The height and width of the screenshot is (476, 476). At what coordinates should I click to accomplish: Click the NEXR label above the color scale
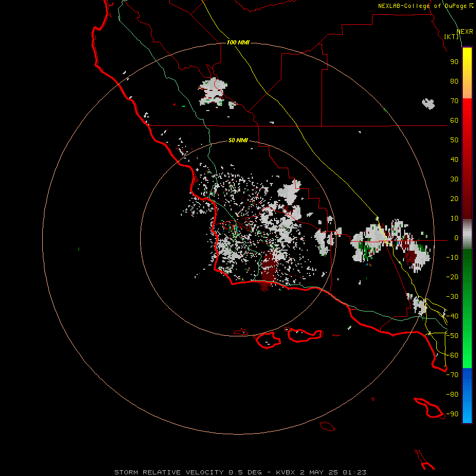click(465, 32)
